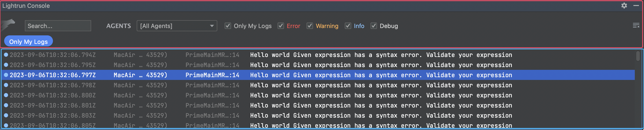Viewport: 644px width, 130px height.
Task: Hide the Lightrun Console panel
Action: tap(636, 6)
